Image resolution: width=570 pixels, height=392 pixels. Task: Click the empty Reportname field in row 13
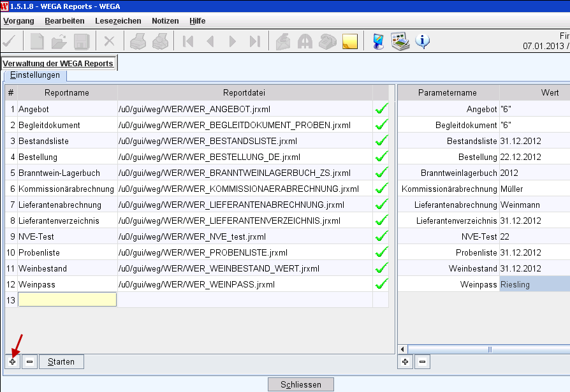pyautogui.click(x=68, y=300)
